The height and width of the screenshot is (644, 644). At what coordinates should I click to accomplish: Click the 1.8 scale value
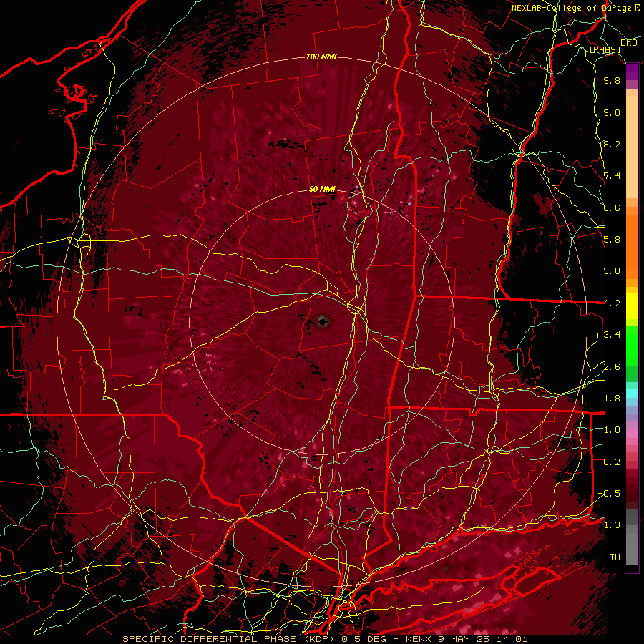pyautogui.click(x=612, y=399)
